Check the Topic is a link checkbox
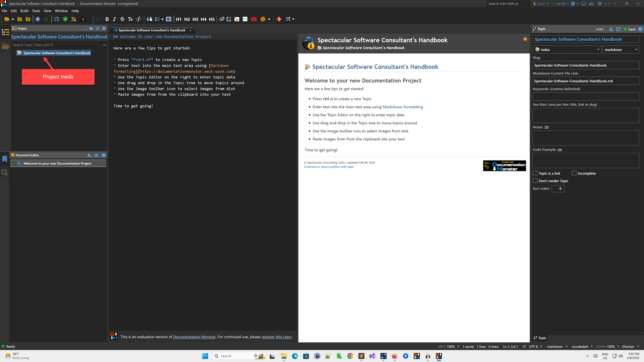The width and height of the screenshot is (644, 362). click(535, 173)
